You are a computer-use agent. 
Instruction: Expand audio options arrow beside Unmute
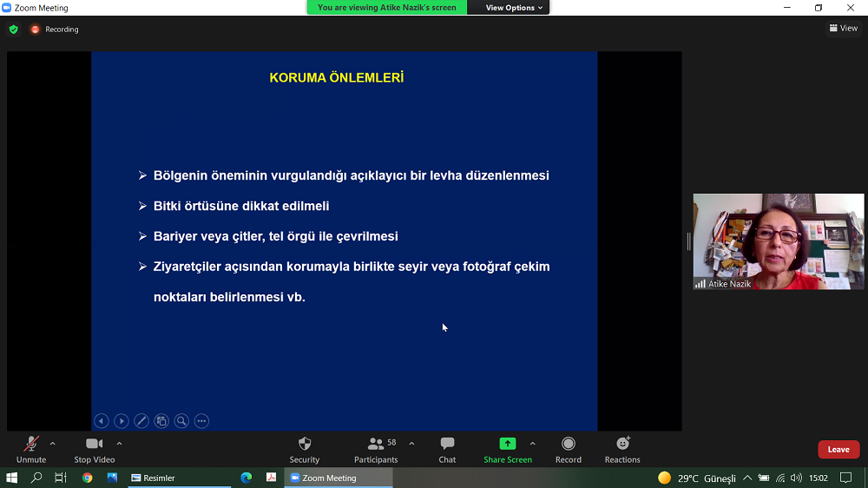[x=53, y=444]
